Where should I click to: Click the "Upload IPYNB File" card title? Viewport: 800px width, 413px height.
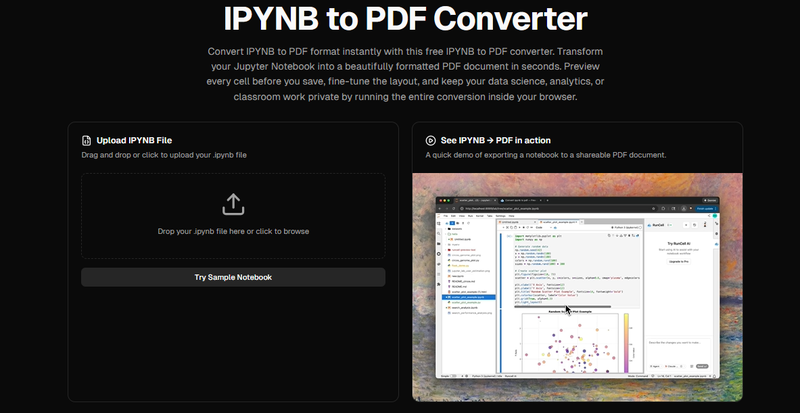(x=134, y=140)
